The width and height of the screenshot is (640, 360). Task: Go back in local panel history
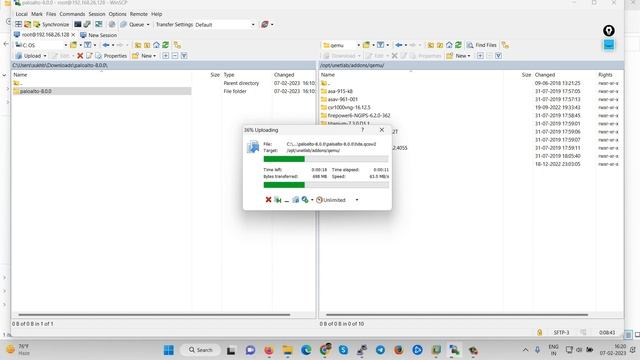(x=106, y=45)
